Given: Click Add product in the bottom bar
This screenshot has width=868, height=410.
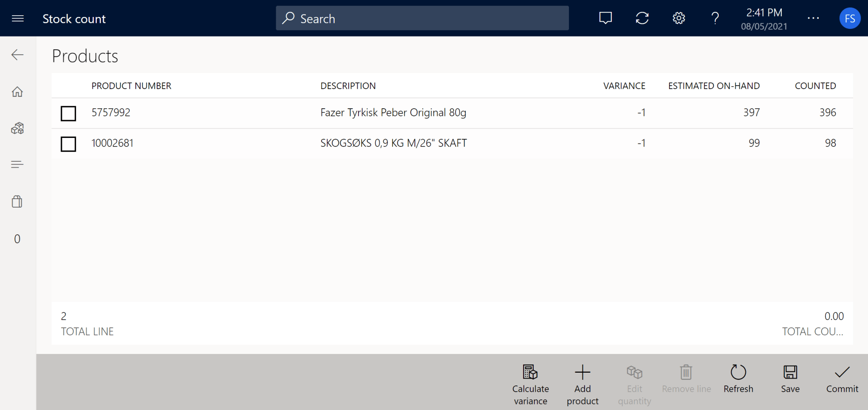Looking at the screenshot, I should pyautogui.click(x=582, y=384).
